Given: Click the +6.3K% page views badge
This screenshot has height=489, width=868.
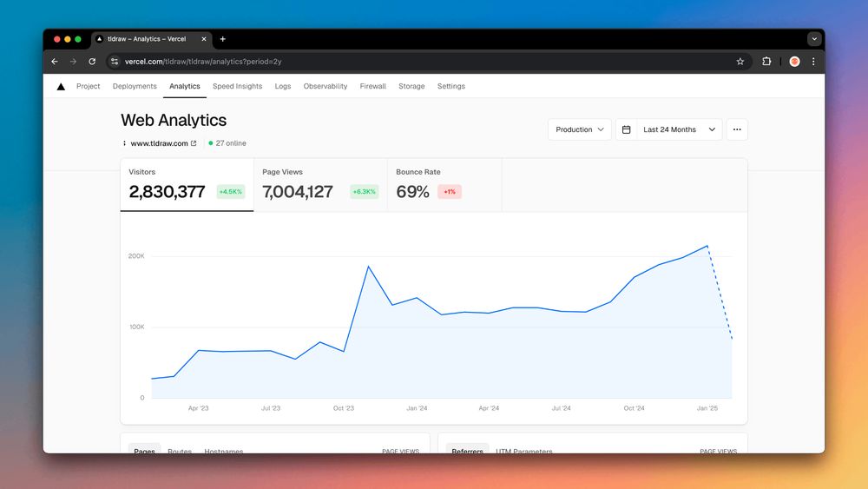Looking at the screenshot, I should (365, 192).
